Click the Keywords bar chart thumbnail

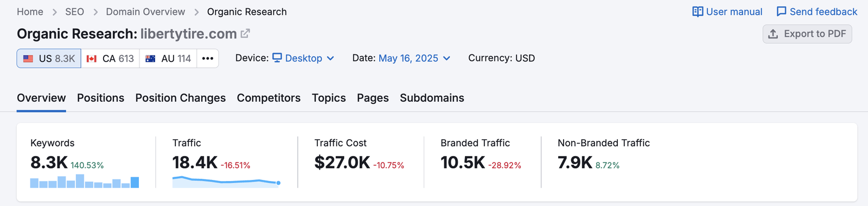[85, 181]
